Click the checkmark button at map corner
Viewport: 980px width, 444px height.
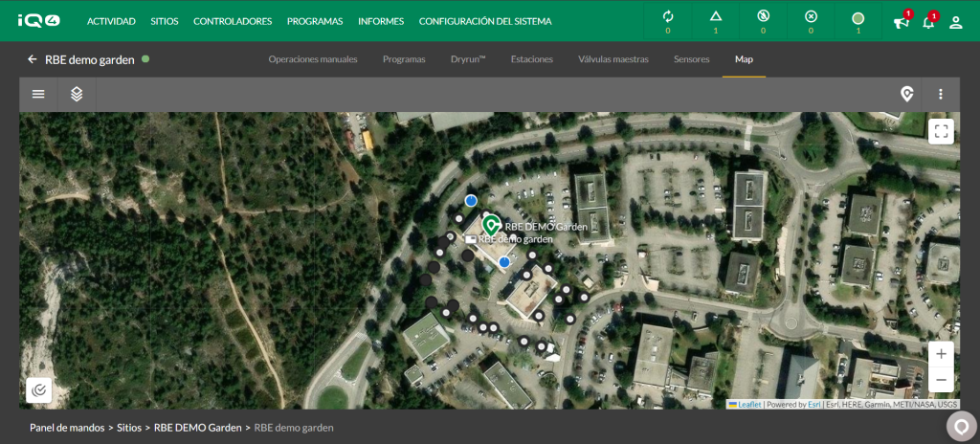point(38,390)
